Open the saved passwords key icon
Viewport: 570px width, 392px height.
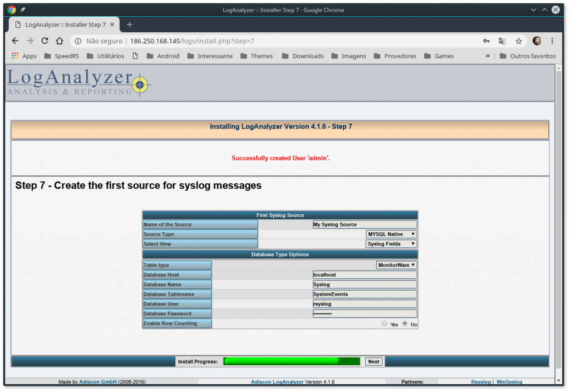(486, 41)
